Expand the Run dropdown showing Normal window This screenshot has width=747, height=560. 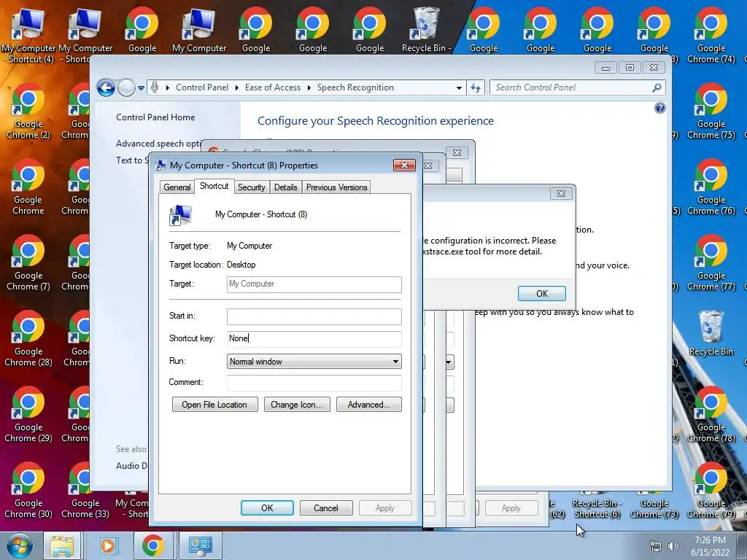click(x=314, y=362)
